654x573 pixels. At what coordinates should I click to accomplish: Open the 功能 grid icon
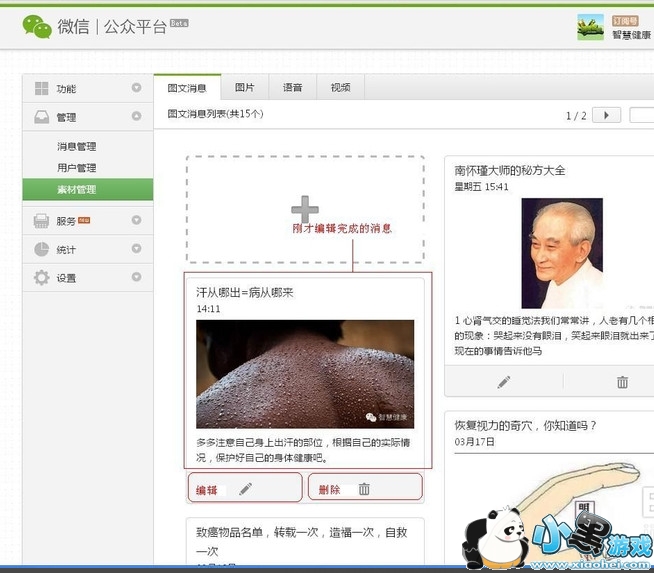pyautogui.click(x=41, y=88)
